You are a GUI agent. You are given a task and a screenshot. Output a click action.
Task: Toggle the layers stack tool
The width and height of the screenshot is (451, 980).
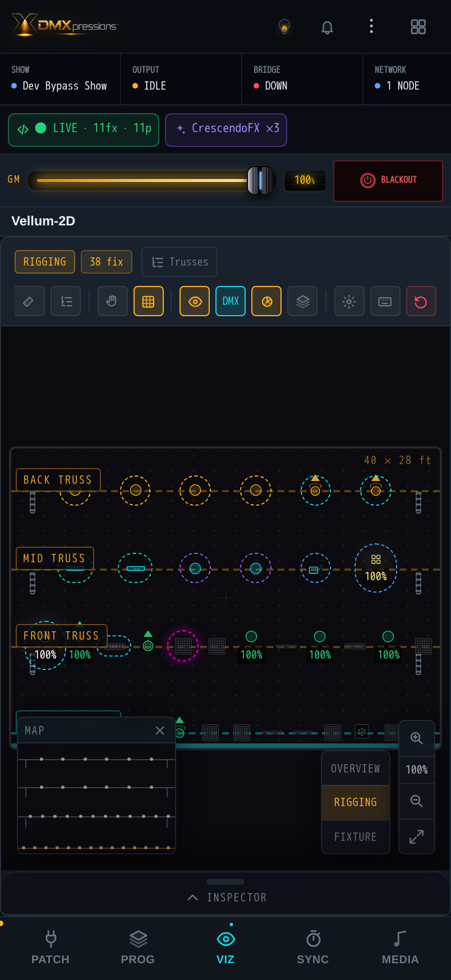[302, 301]
